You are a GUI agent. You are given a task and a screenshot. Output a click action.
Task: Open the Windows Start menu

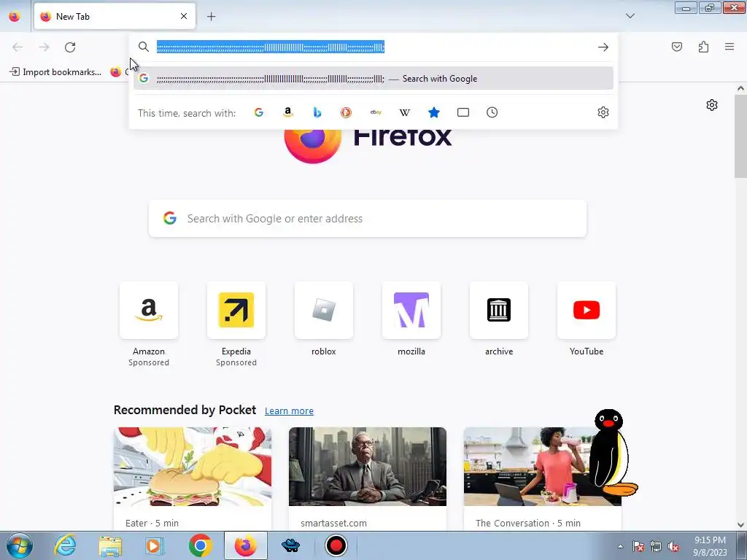pyautogui.click(x=19, y=545)
